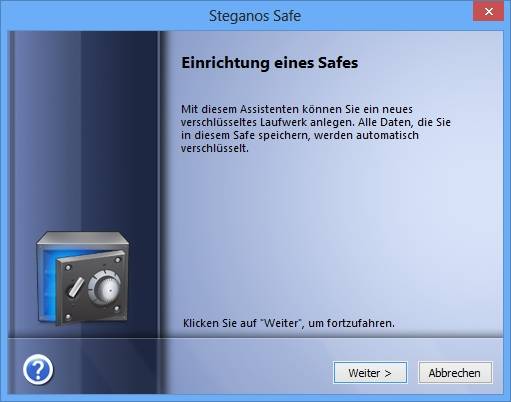Click the heading Einrichtung eines Safes
Image resolution: width=511 pixels, height=402 pixels.
pyautogui.click(x=270, y=63)
